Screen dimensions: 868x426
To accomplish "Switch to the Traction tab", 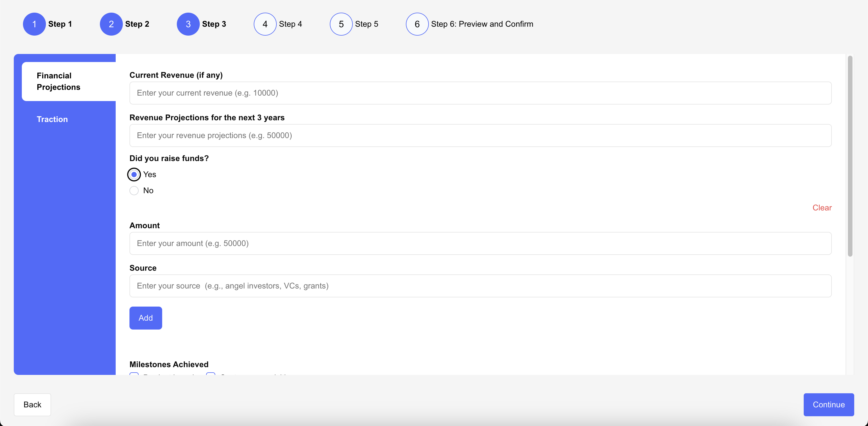I will click(52, 119).
